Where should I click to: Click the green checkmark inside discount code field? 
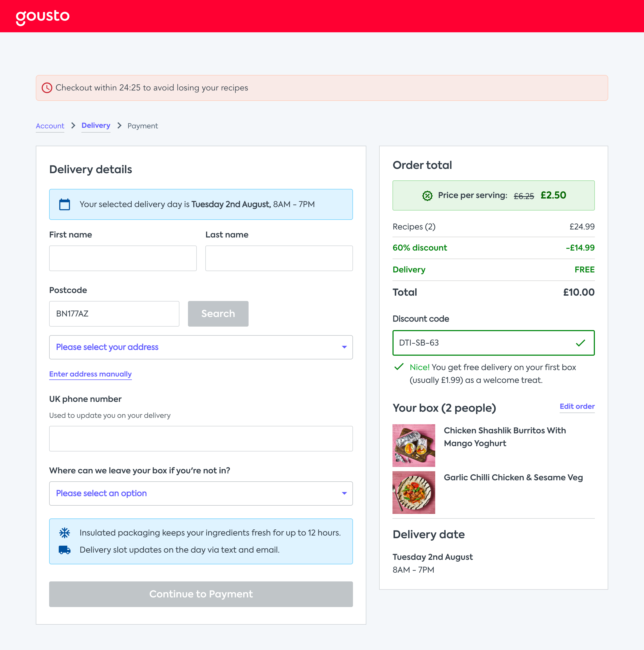(x=580, y=343)
